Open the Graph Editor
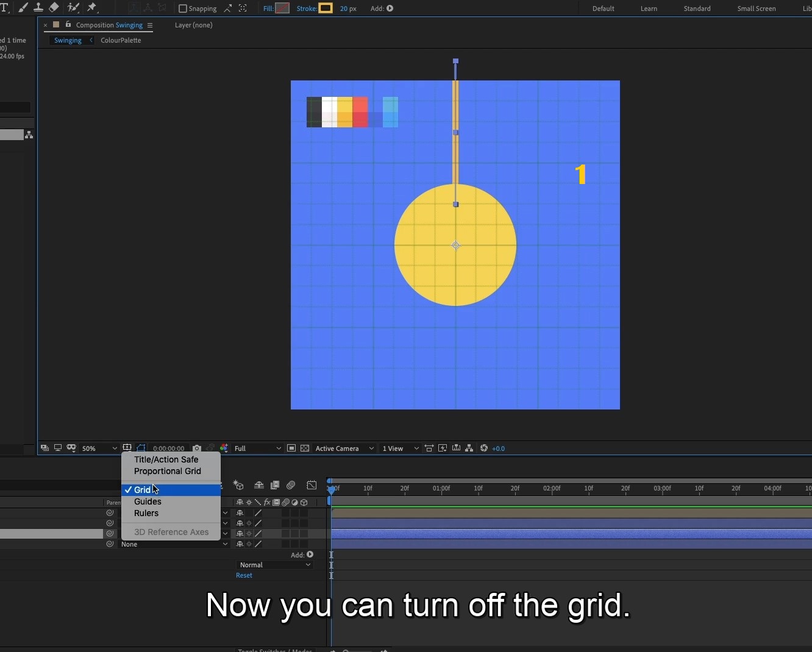Image resolution: width=812 pixels, height=652 pixels. click(312, 486)
